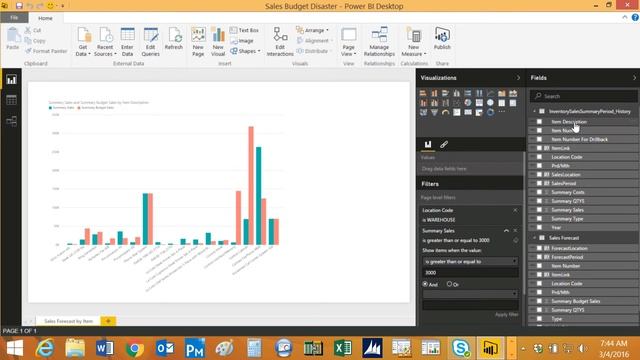Collapse the InventorySalesSummaryPeriod_History table

click(x=534, y=111)
